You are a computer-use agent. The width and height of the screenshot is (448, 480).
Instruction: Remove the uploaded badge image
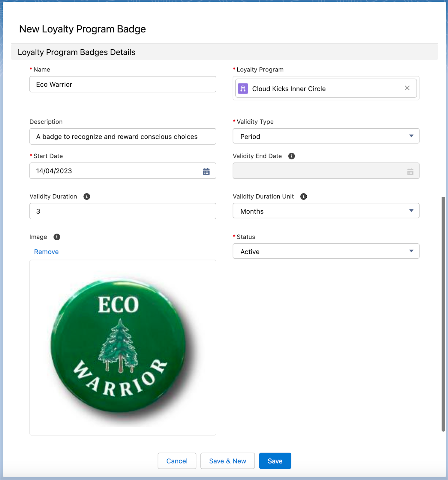pos(46,252)
